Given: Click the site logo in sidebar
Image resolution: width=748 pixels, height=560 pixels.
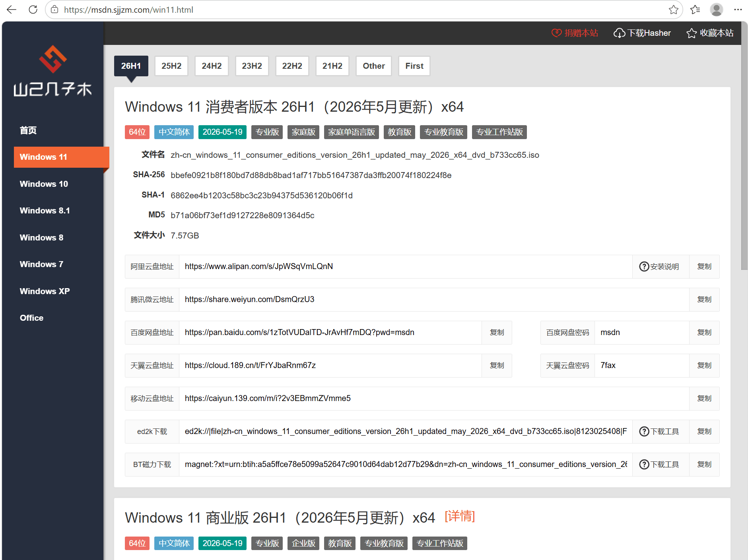Looking at the screenshot, I should pos(52,71).
